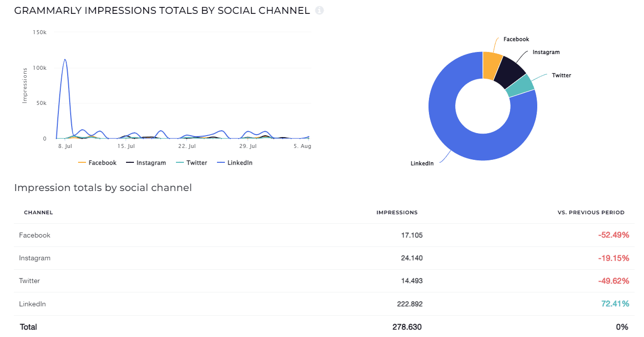Click the info icon beside the chart title

click(x=319, y=10)
